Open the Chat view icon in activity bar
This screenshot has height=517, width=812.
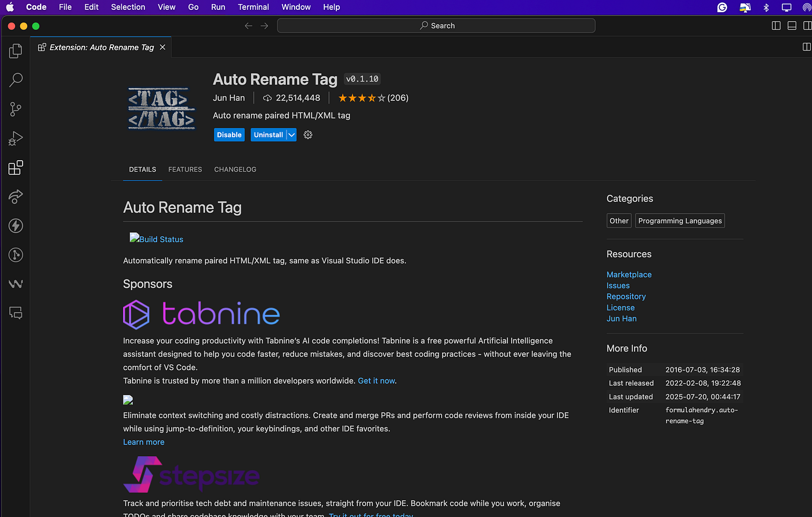tap(16, 313)
